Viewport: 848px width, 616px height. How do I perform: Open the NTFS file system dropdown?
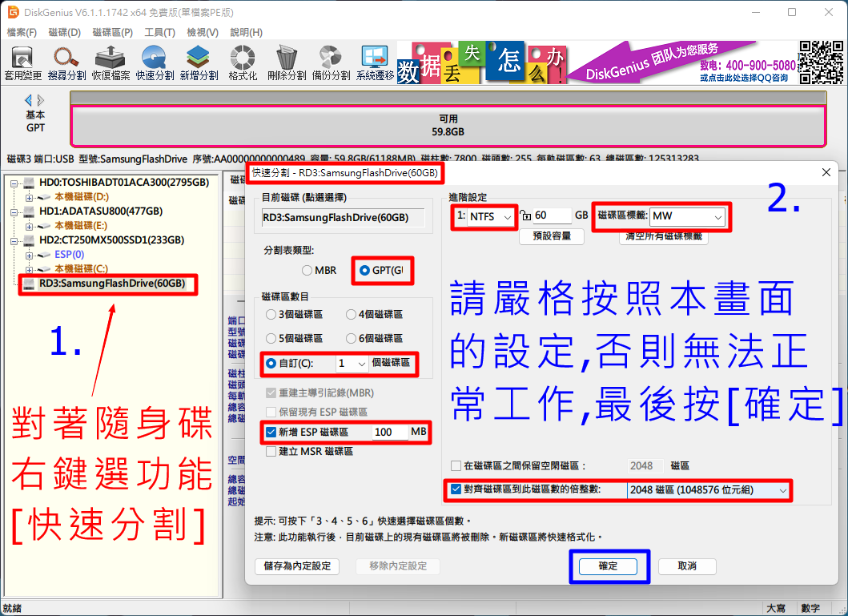pos(491,216)
